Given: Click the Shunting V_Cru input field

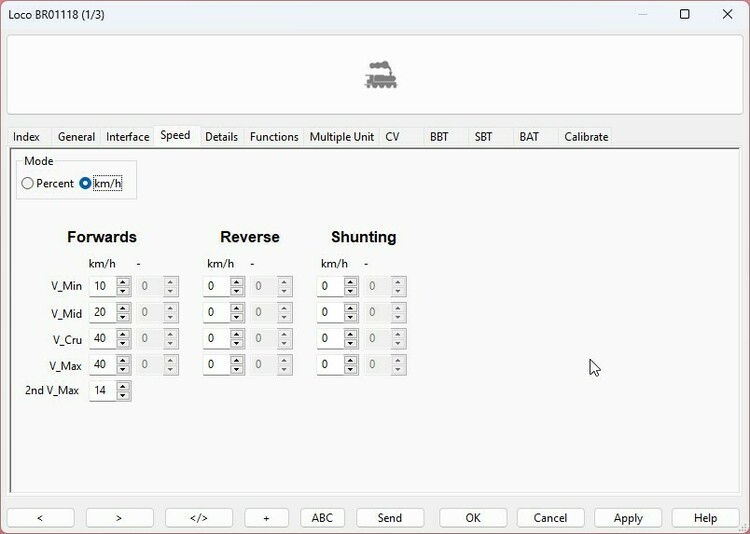Looking at the screenshot, I should tap(331, 338).
